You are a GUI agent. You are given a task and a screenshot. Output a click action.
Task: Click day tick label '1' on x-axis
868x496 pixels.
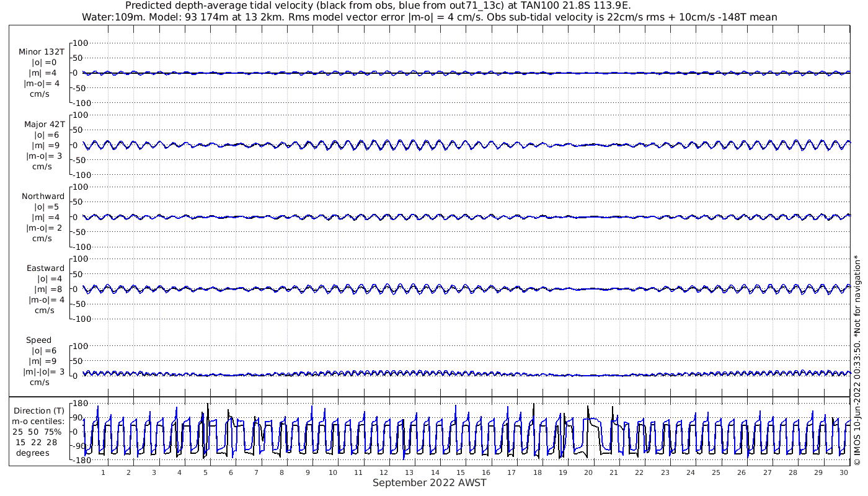tap(104, 472)
